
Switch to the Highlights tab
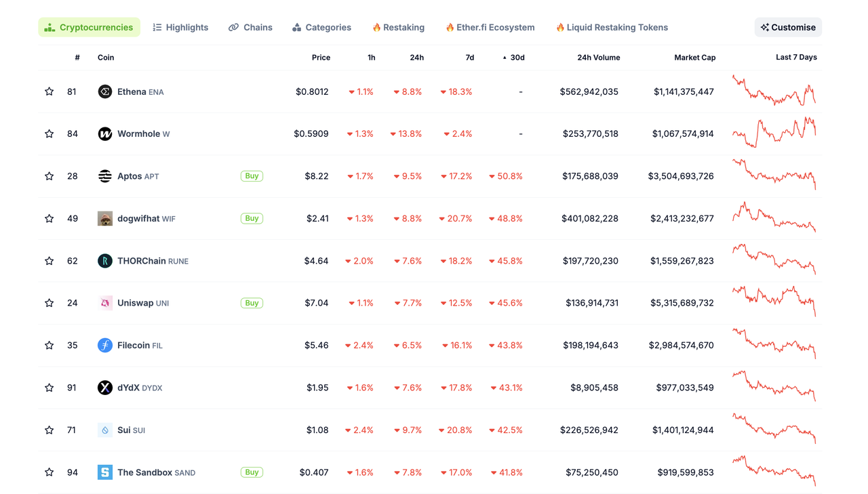click(x=180, y=28)
